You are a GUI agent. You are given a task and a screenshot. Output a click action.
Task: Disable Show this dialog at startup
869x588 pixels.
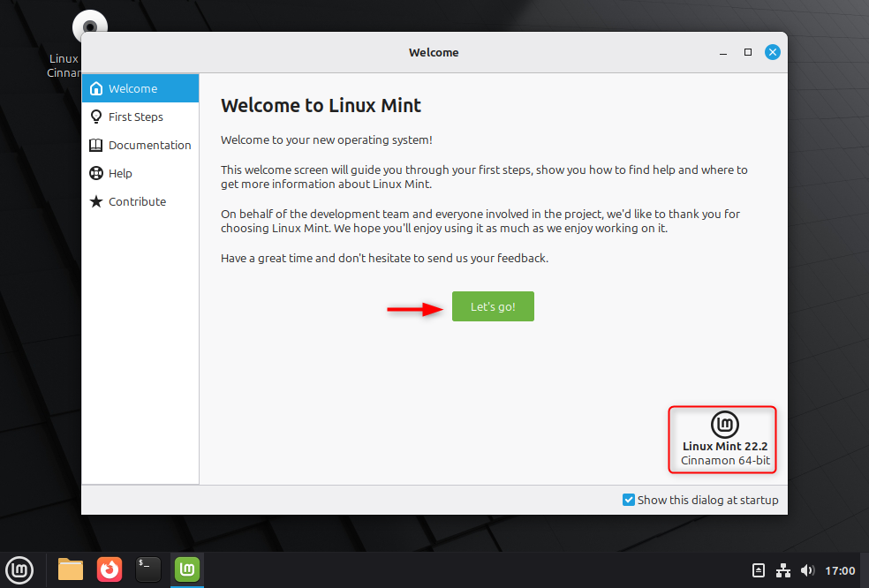pyautogui.click(x=628, y=499)
